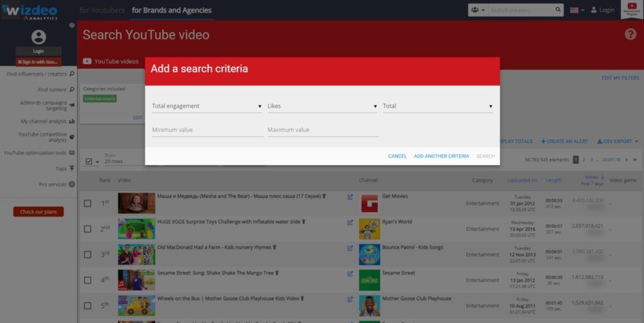Switch to the for Youtubers tab

[x=101, y=10]
